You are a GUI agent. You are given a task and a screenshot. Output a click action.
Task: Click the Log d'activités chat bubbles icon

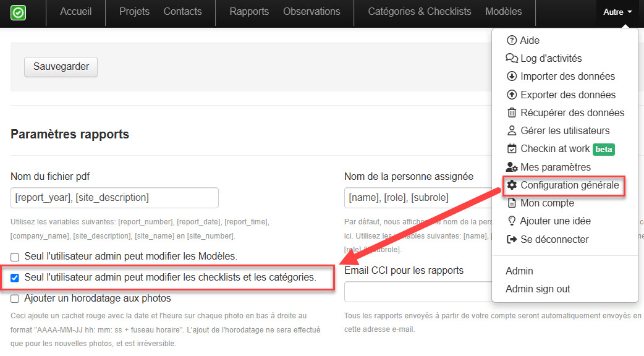(x=511, y=58)
